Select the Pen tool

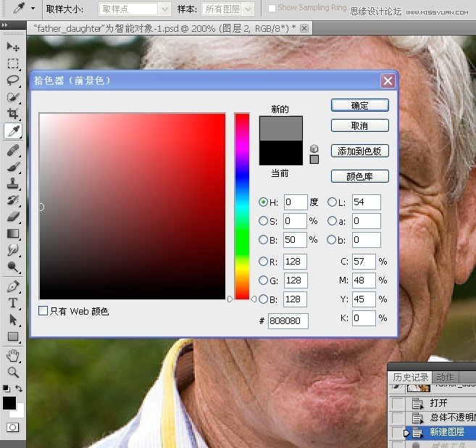point(13,286)
